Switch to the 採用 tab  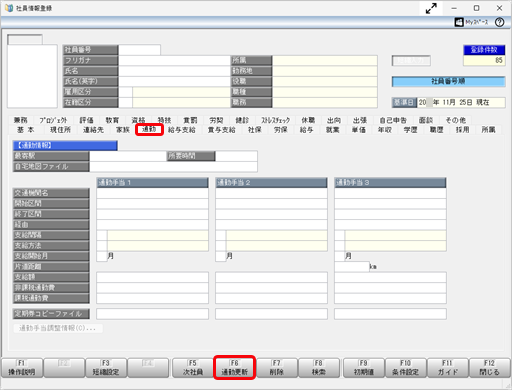(463, 130)
